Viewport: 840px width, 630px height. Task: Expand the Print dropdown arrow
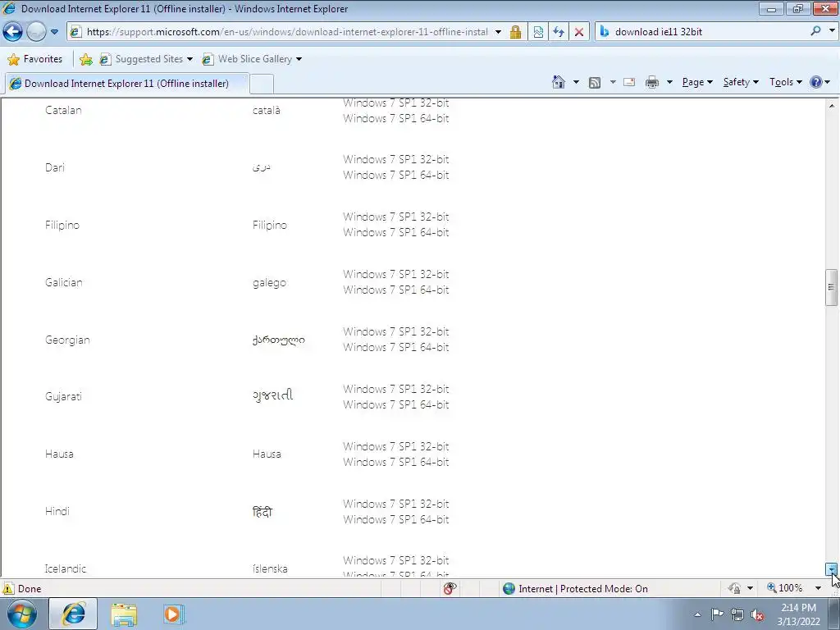669,82
